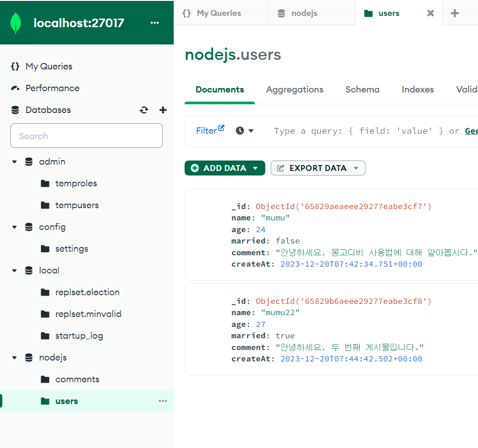This screenshot has width=478, height=448.
Task: Click married value true
Action: 285,336
